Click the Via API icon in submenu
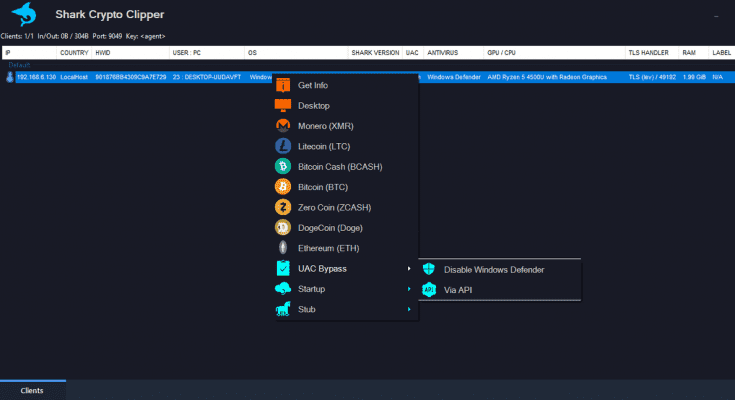 [429, 290]
